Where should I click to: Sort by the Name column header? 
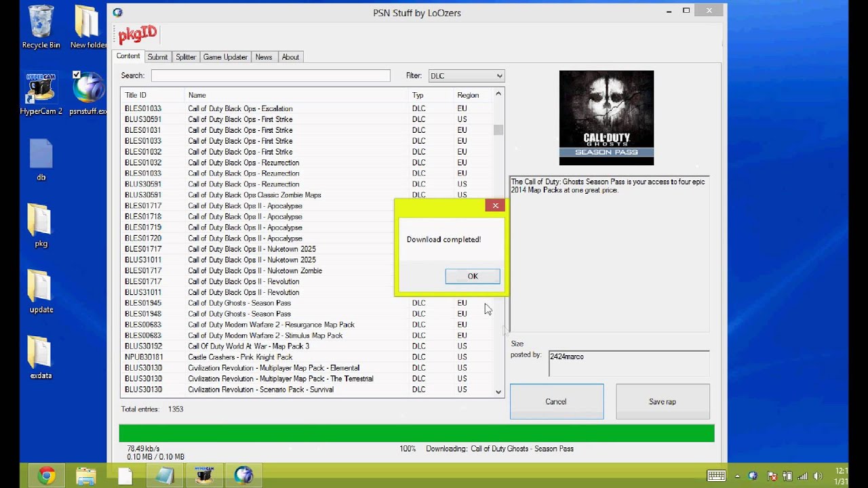[296, 95]
